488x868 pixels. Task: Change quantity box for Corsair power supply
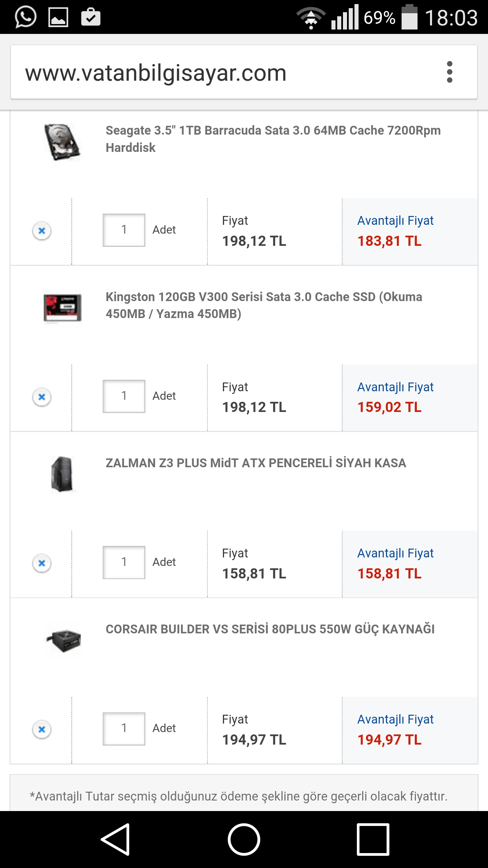click(124, 729)
